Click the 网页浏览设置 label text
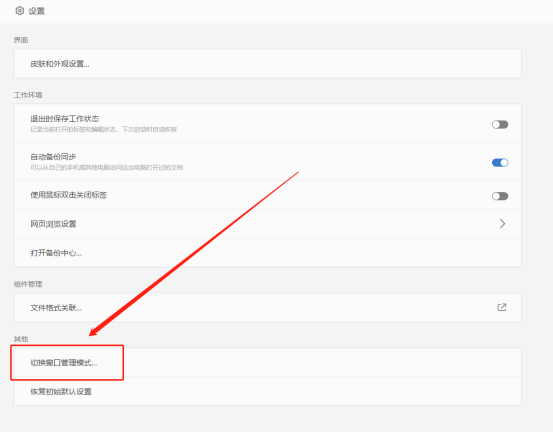The width and height of the screenshot is (553, 432). (53, 224)
